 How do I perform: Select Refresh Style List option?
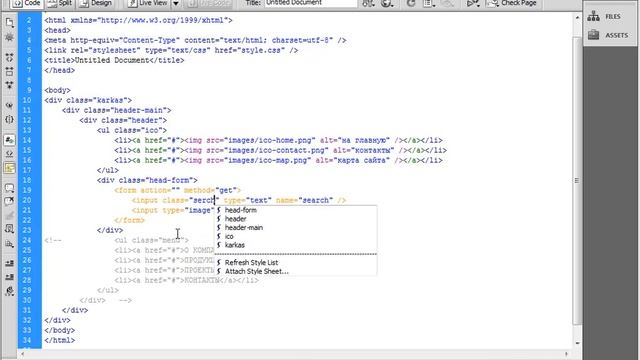(251, 262)
